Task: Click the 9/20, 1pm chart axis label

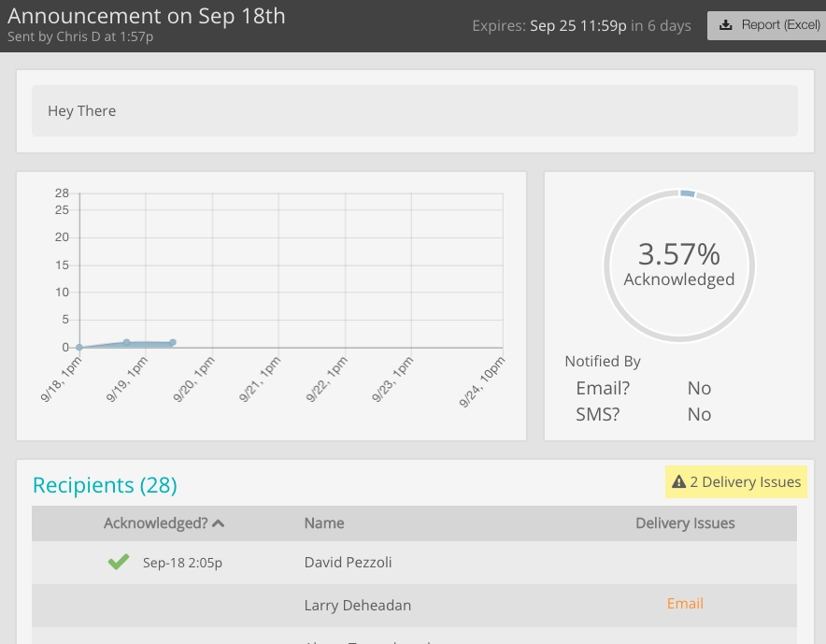Action: [x=193, y=379]
